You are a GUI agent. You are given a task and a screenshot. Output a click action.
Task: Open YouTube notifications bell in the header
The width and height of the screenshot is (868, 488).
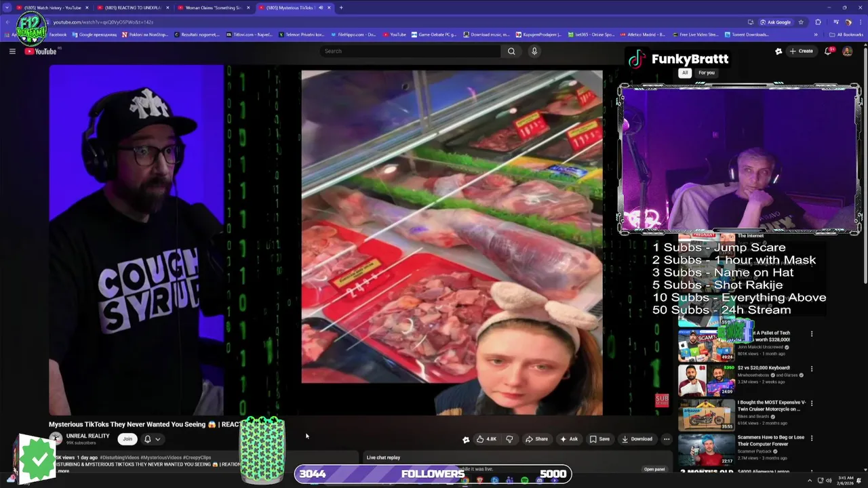point(829,51)
